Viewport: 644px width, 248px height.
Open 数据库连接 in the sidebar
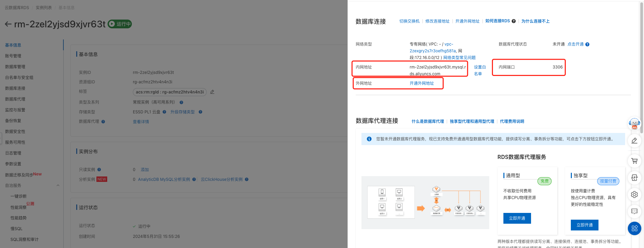(15, 88)
